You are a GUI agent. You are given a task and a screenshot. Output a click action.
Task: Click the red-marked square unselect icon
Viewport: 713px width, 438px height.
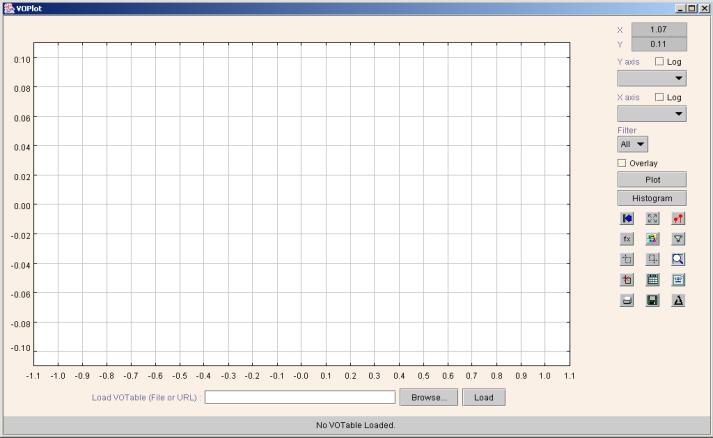point(627,280)
